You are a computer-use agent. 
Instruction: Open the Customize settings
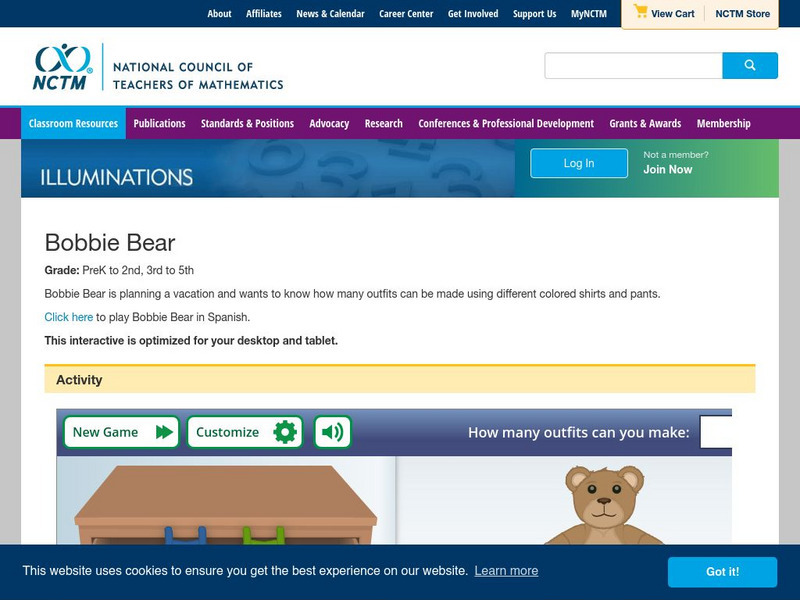pos(245,432)
